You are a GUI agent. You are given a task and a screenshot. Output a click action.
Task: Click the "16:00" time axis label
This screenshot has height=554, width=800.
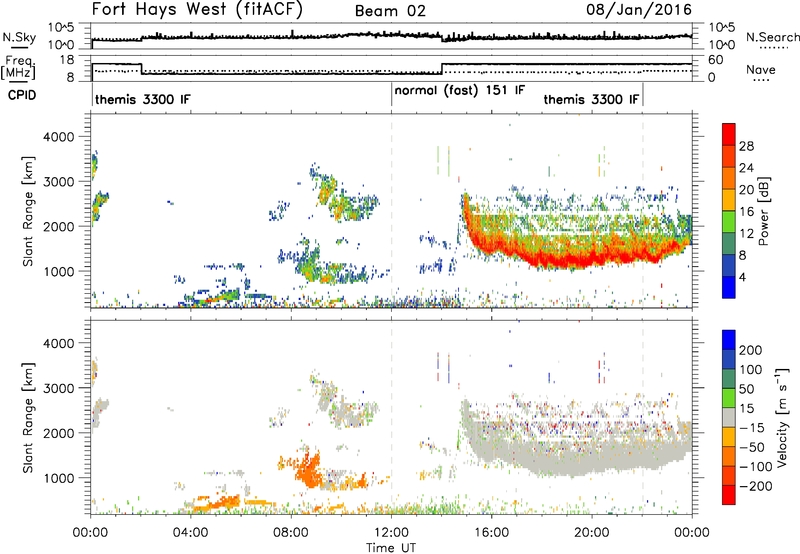(x=491, y=533)
